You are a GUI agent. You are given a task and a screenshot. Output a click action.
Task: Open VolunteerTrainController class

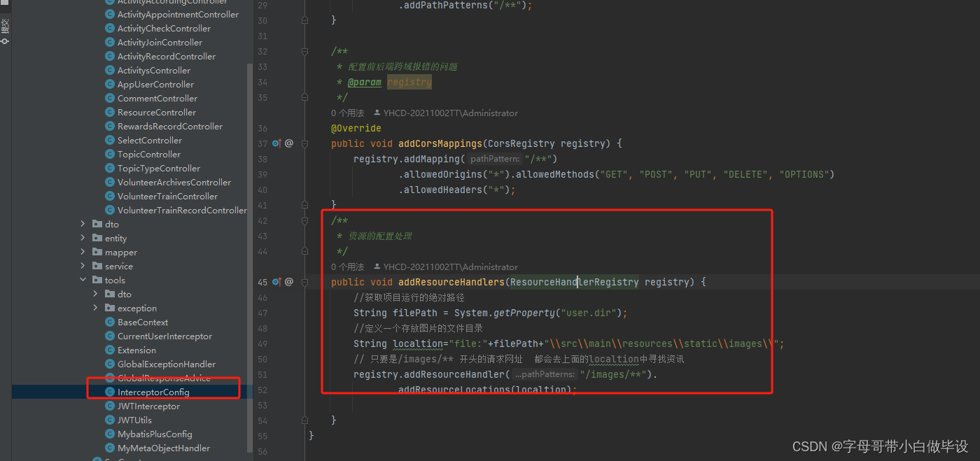click(167, 196)
